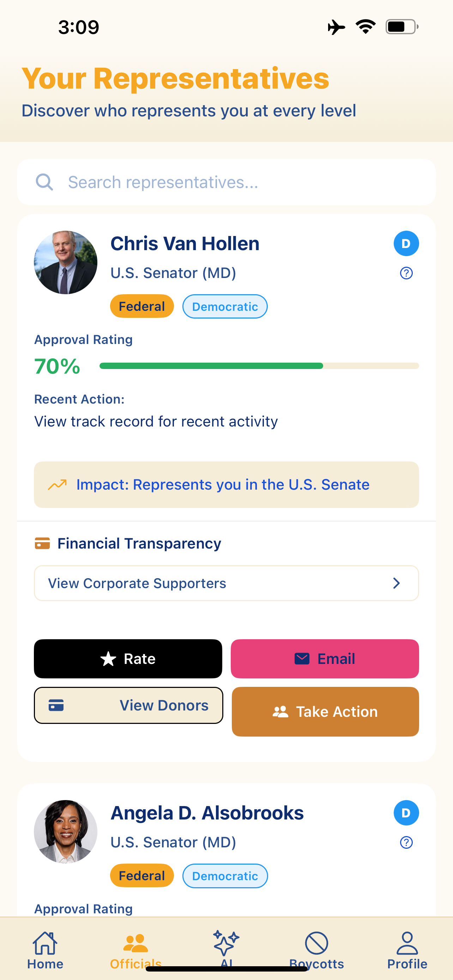Click the Rate button

click(x=128, y=659)
